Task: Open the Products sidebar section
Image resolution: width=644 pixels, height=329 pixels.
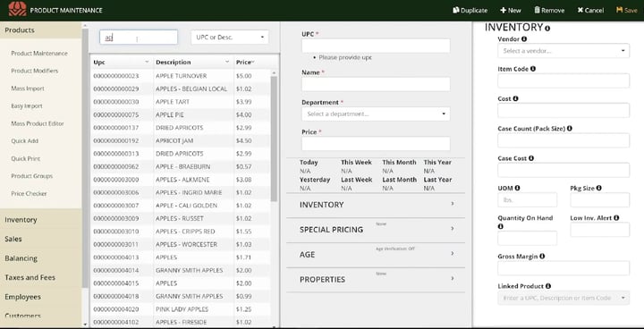Action: [41, 30]
